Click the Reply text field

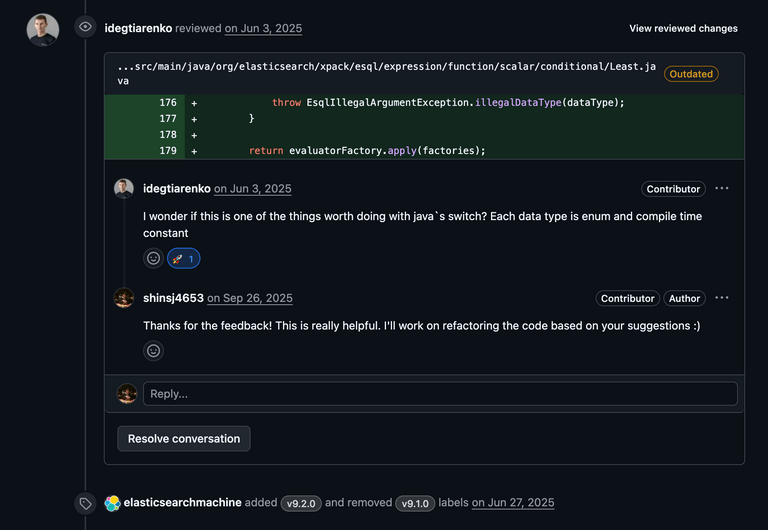pos(440,394)
